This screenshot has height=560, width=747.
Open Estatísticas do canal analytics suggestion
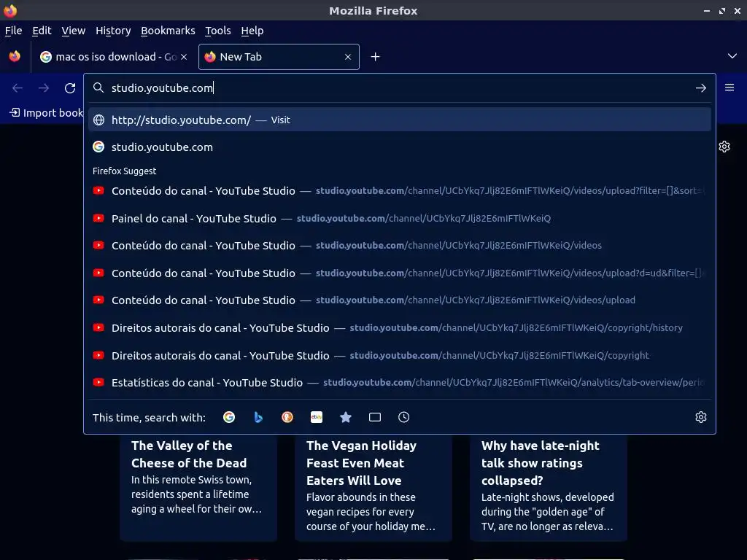tap(399, 383)
